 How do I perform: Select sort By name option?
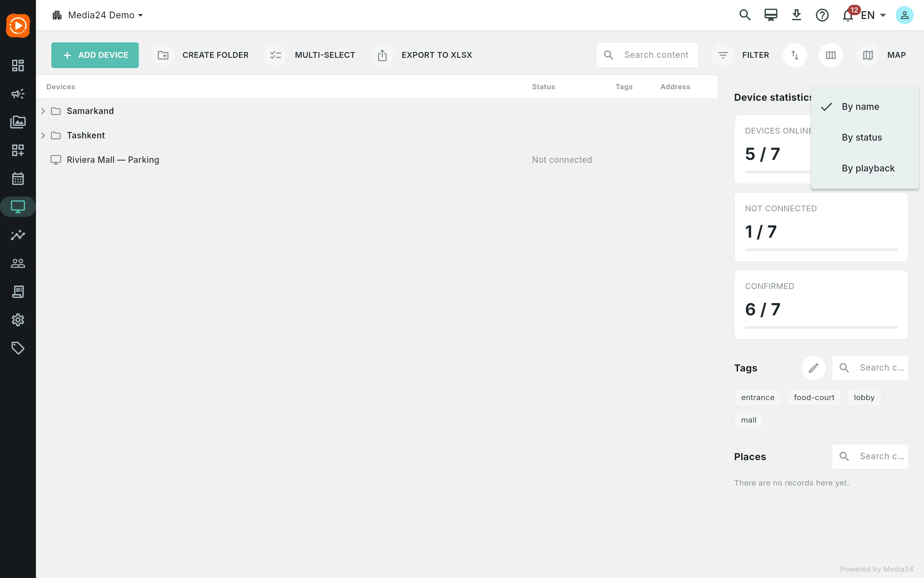pyautogui.click(x=865, y=107)
